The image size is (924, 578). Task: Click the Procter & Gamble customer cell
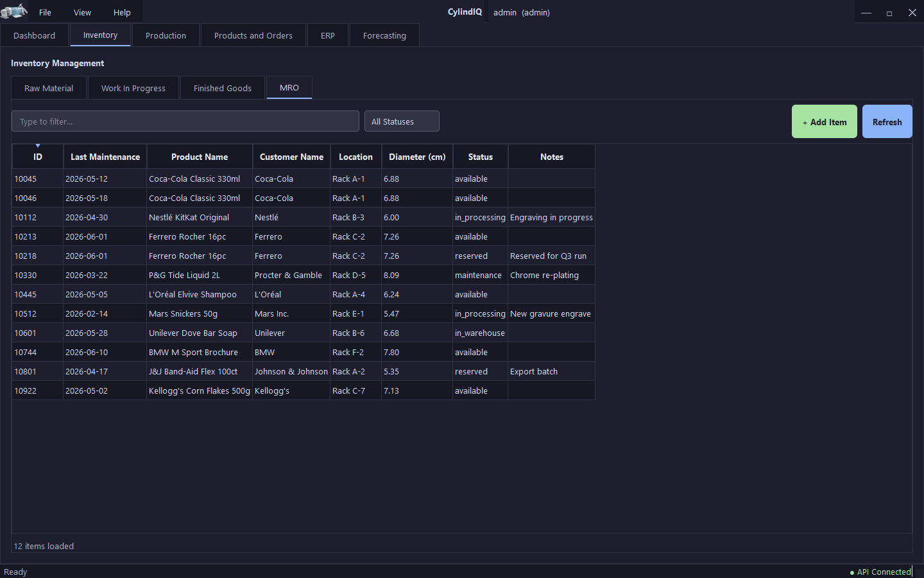click(x=291, y=275)
